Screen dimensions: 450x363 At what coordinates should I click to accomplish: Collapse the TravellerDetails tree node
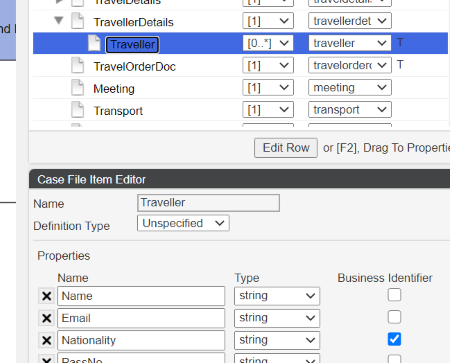pyautogui.click(x=59, y=21)
